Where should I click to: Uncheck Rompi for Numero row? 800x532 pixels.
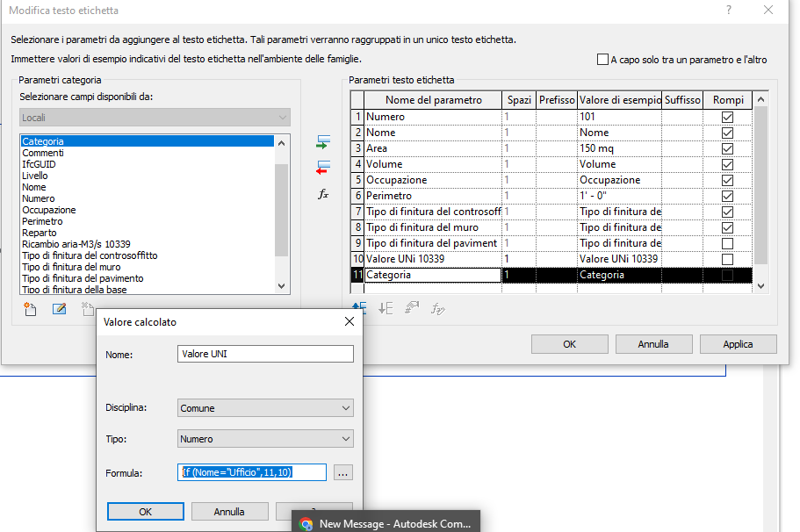click(727, 117)
